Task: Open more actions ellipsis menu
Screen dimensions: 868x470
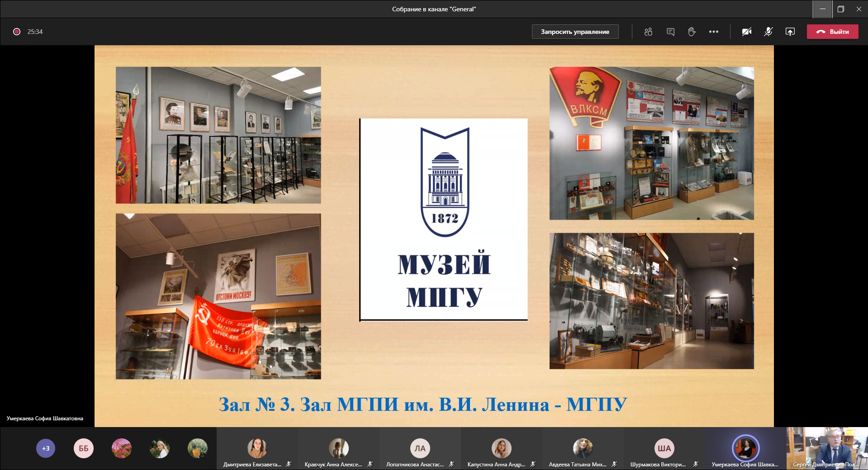Action: coord(714,32)
